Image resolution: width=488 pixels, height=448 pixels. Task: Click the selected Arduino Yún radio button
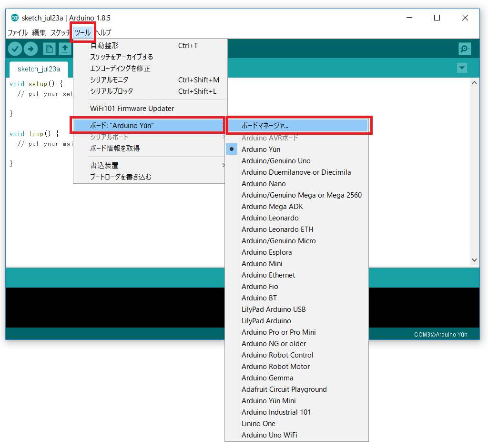click(231, 149)
